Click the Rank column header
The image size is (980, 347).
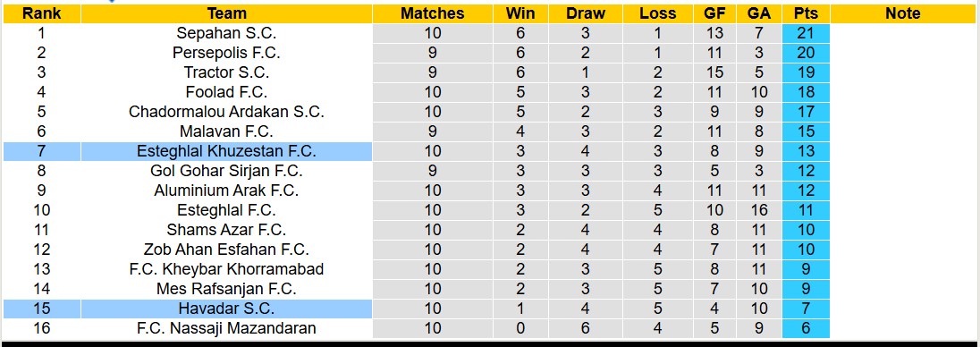click(x=41, y=13)
